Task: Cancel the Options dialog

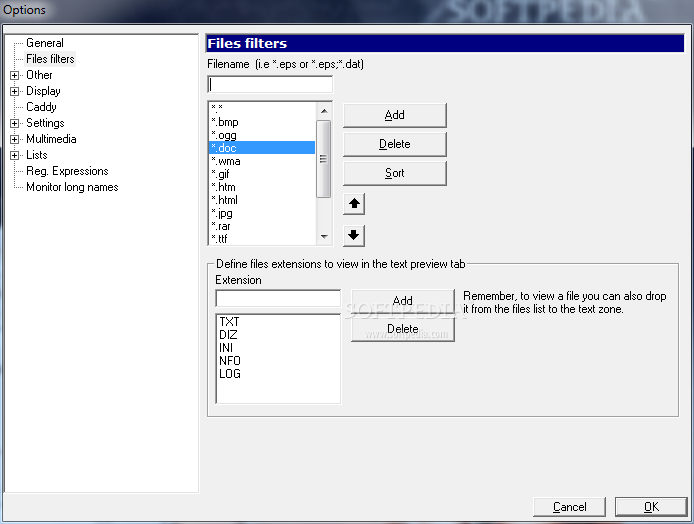Action: (x=569, y=507)
